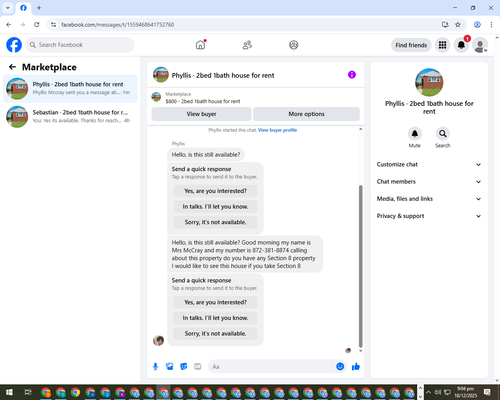This screenshot has width=500, height=400.
Task: Open the tab search dropdown arrow
Action: click(8, 8)
